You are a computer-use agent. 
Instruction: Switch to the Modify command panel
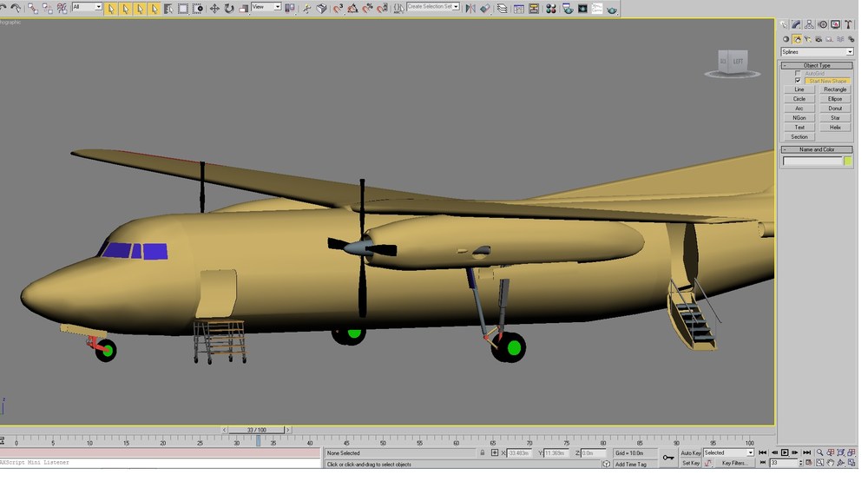click(x=796, y=24)
